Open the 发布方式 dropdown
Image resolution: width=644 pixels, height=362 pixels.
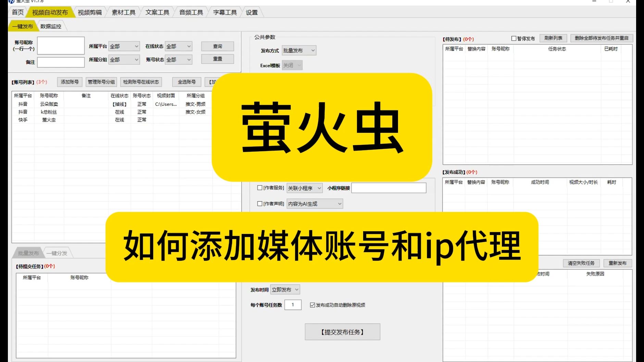[299, 50]
